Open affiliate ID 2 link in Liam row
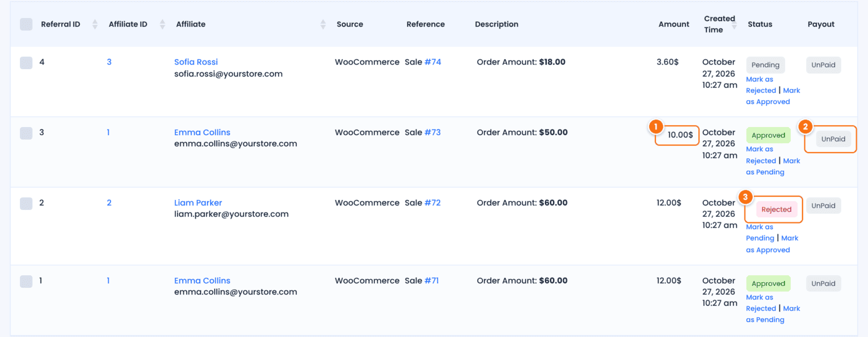Viewport: 868px width, 337px height. click(x=109, y=202)
